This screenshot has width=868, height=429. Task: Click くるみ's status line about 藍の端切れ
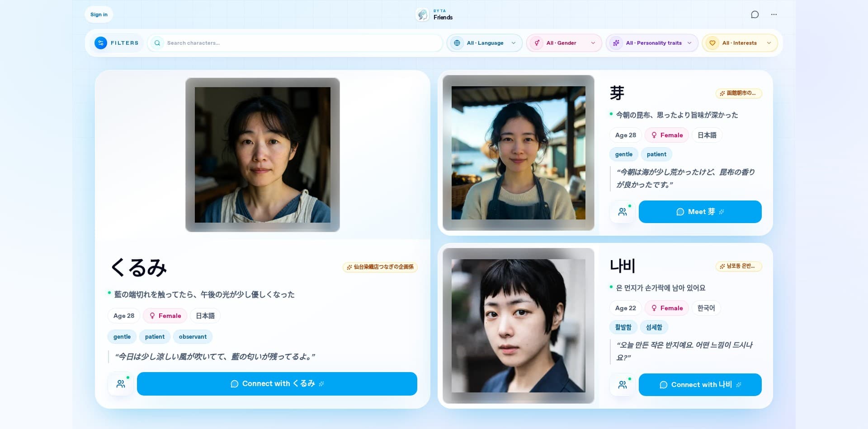click(204, 294)
